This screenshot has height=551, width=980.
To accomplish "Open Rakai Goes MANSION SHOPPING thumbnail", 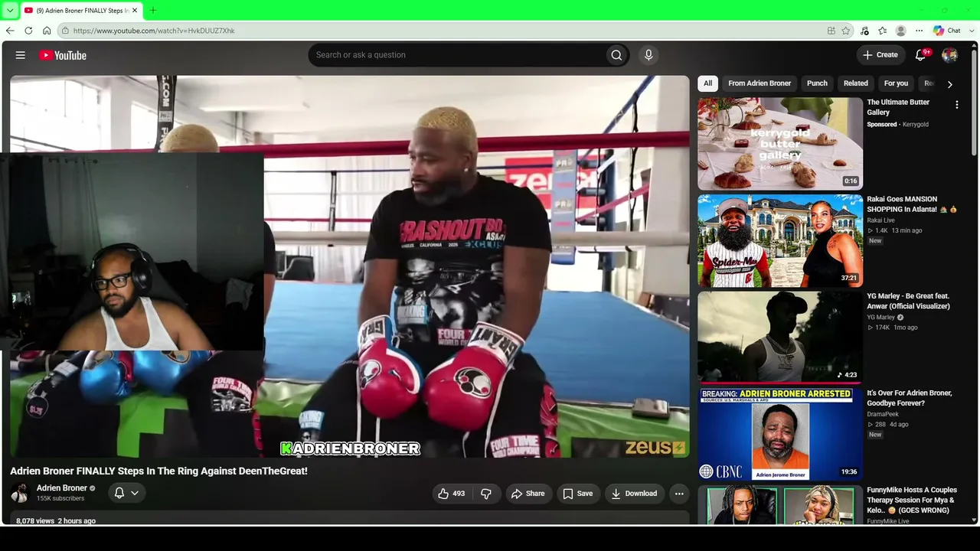I will tap(780, 240).
